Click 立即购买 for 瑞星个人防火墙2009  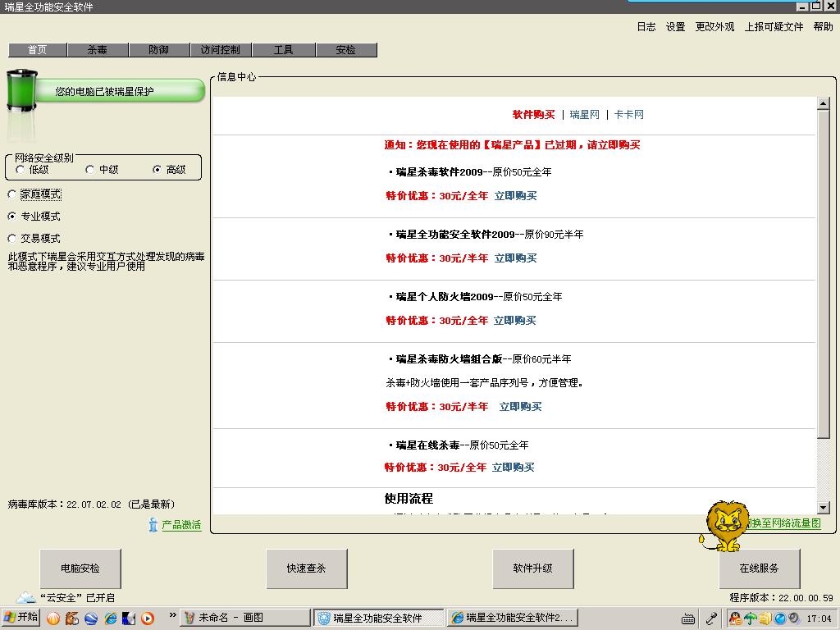[x=515, y=321]
